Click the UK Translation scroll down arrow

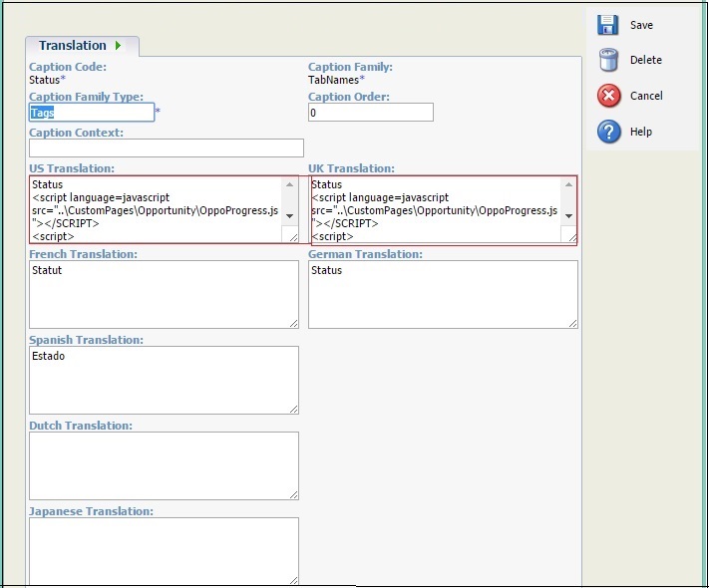pyautogui.click(x=568, y=216)
